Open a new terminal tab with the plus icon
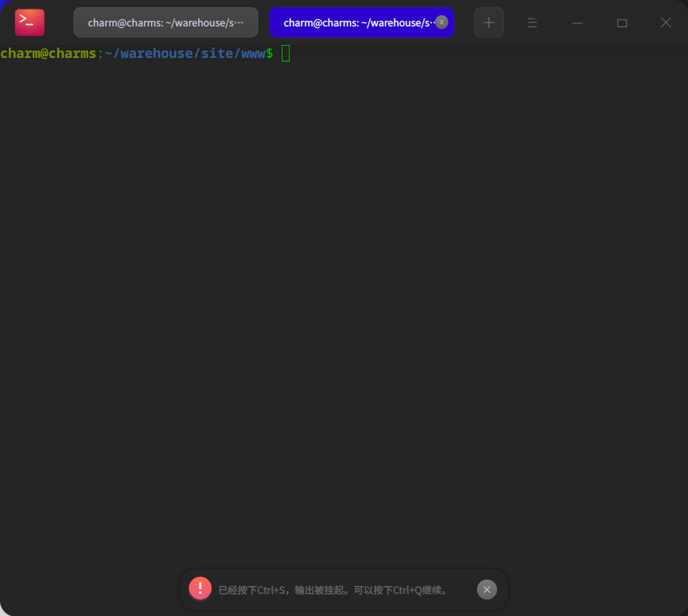The height and width of the screenshot is (616, 688). [488, 22]
